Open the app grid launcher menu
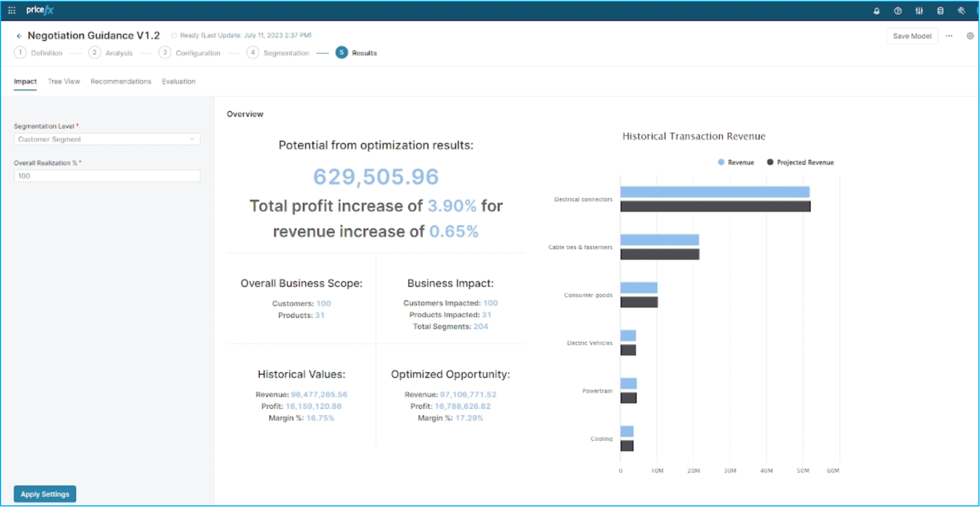This screenshot has height=507, width=980. 11,10
